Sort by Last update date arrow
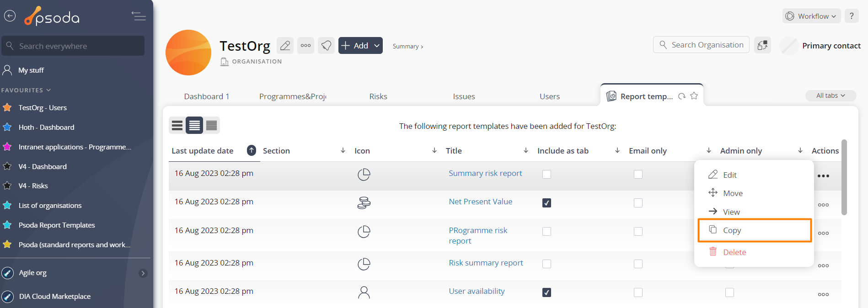 tap(252, 150)
